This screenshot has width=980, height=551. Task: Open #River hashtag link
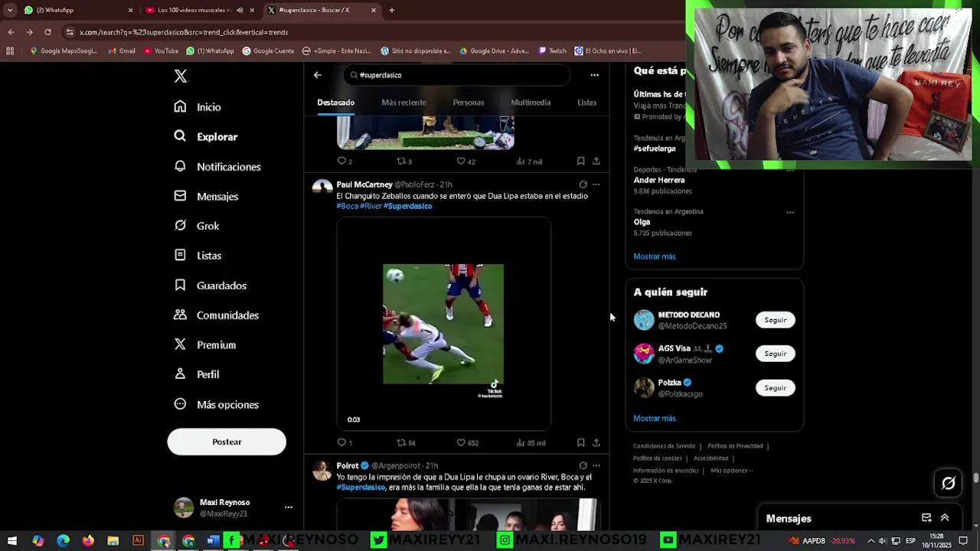371,206
